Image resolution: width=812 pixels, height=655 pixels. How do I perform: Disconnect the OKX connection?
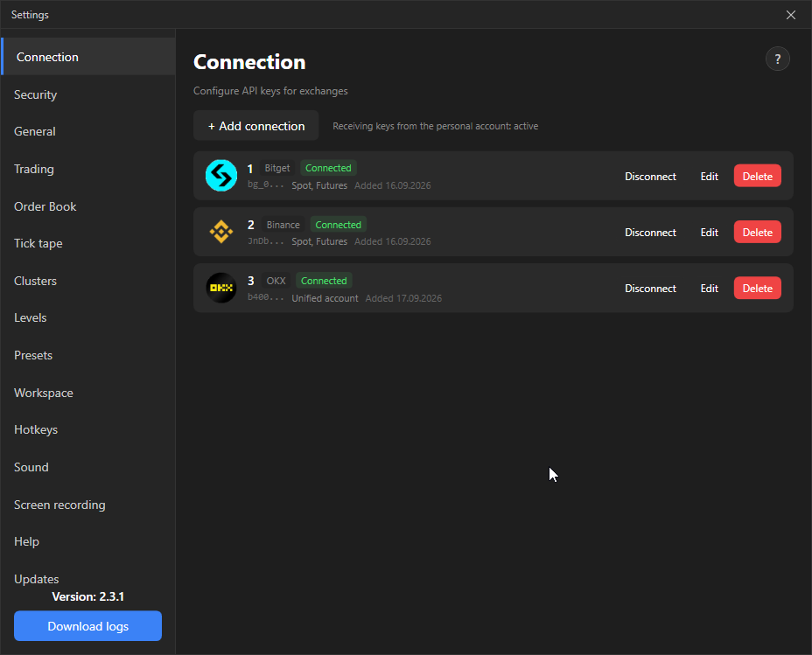point(650,289)
